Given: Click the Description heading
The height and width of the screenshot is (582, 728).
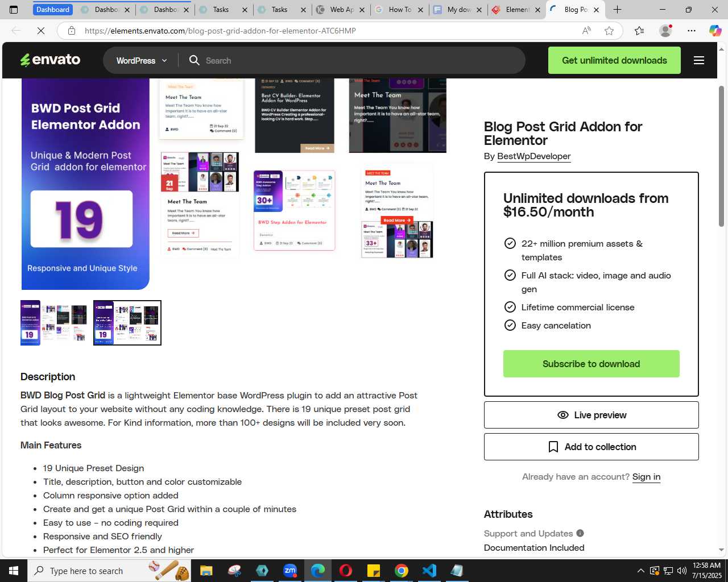Looking at the screenshot, I should coord(48,377).
